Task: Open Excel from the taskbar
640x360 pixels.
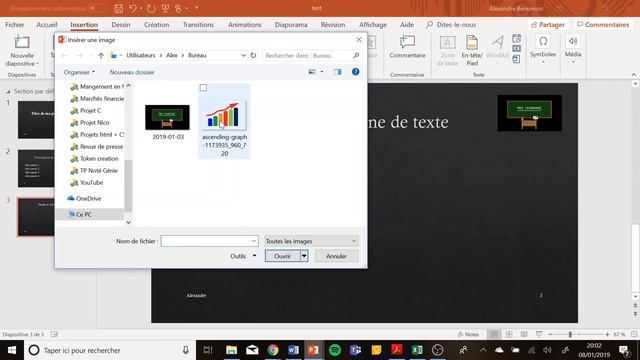Action: point(417,350)
